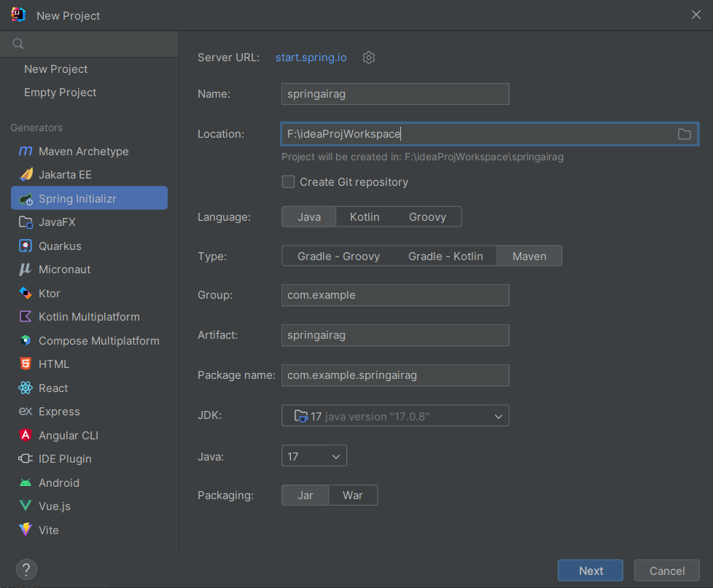Open the Java version dropdown
Screen dimensions: 713x588
314,456
